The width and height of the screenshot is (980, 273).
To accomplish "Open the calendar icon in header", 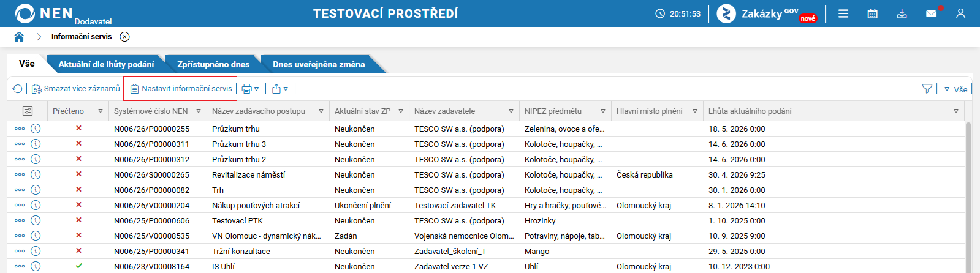I will coord(873,13).
